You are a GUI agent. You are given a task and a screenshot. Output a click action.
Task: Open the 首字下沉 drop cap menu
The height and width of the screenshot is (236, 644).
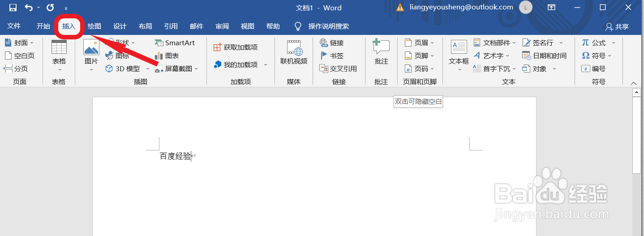(494, 69)
